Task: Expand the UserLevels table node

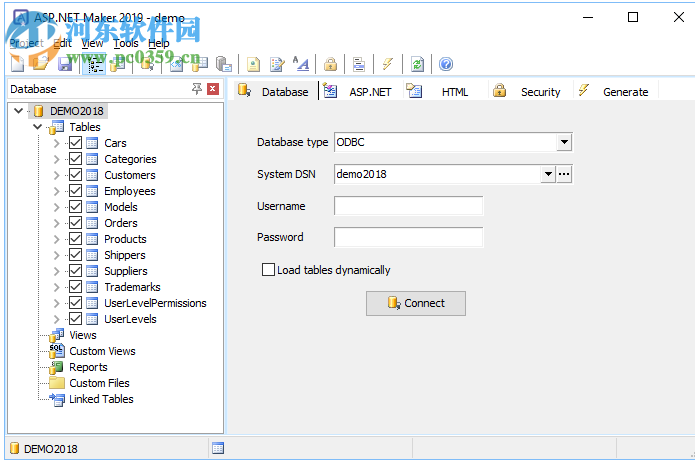Action: [x=56, y=319]
